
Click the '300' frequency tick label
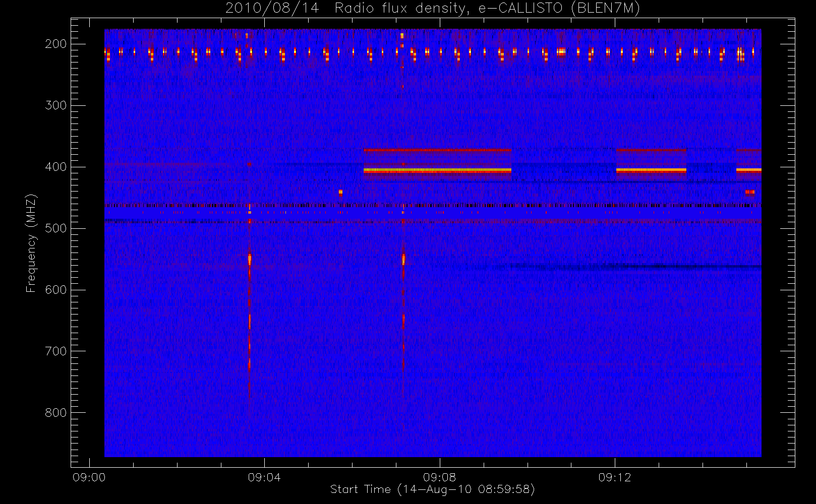click(x=56, y=105)
